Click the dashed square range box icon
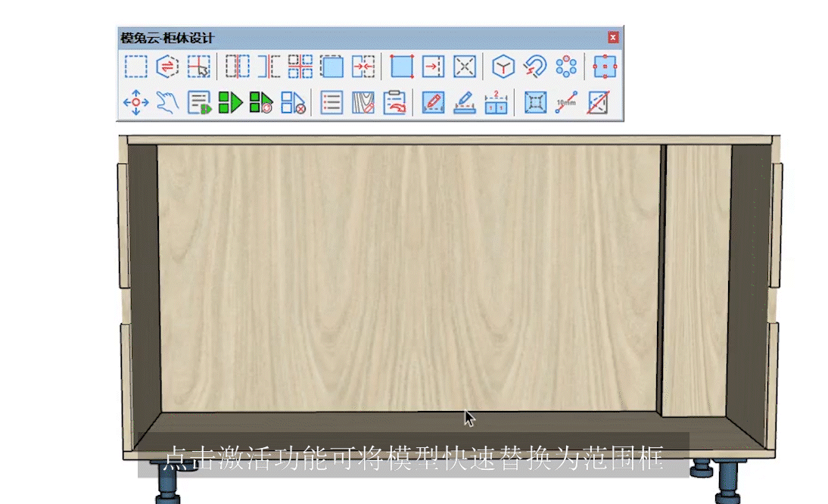The height and width of the screenshot is (504, 828). [135, 67]
